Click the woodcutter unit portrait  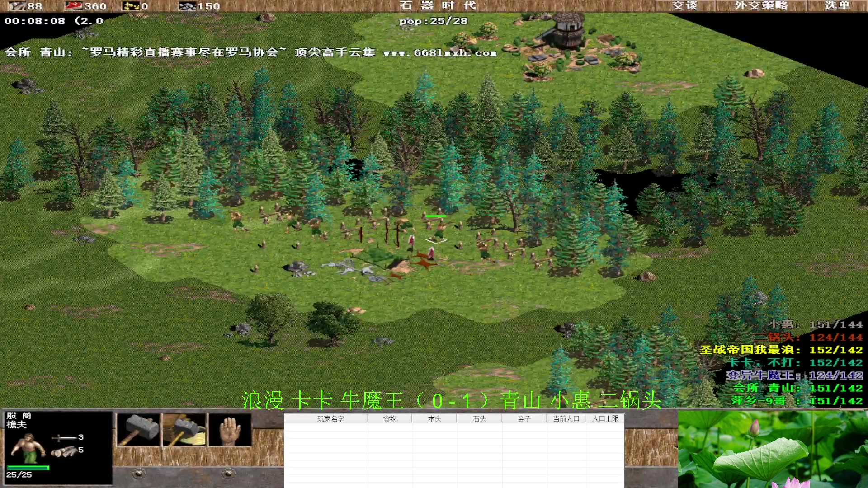[28, 448]
